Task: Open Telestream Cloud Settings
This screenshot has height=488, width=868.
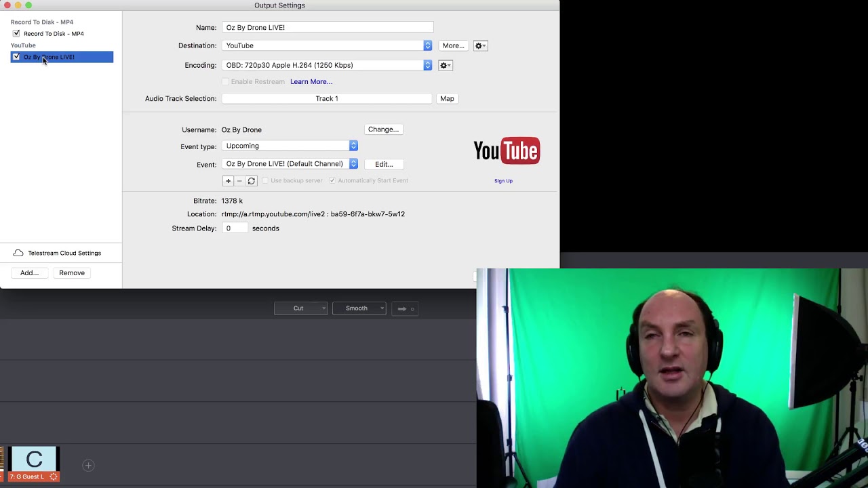Action: tap(64, 253)
